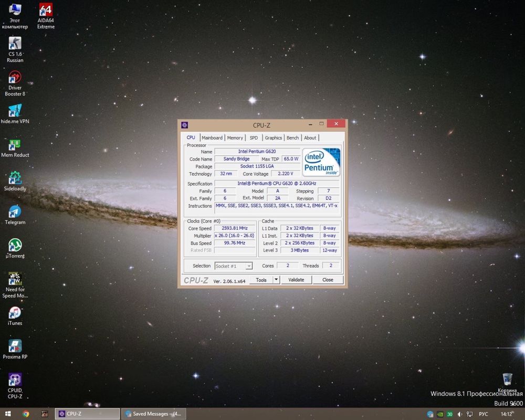Click the Name field 'Intel Pentium G620'

point(257,151)
